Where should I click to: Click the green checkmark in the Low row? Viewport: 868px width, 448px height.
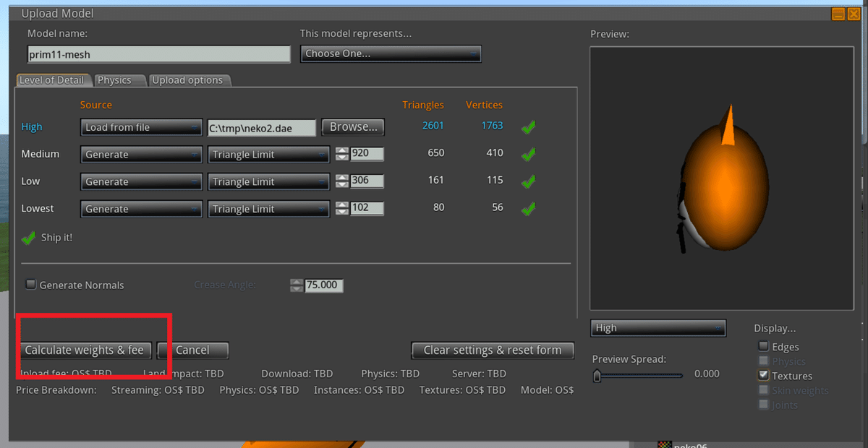pyautogui.click(x=528, y=181)
